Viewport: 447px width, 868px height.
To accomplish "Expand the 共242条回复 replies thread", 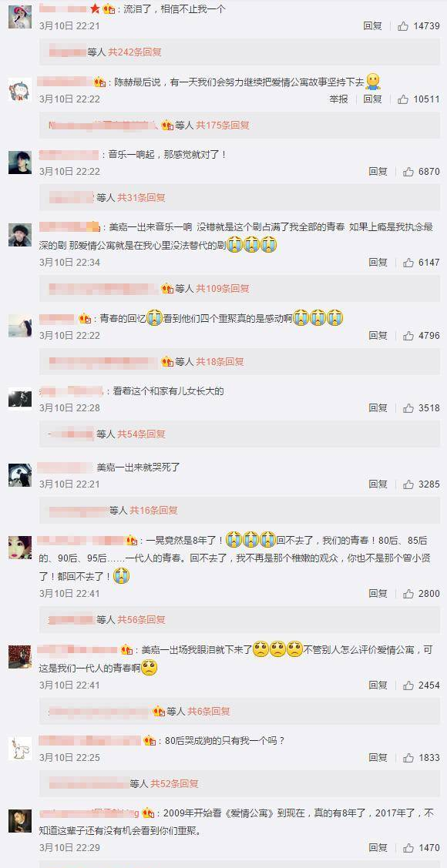I will pyautogui.click(x=135, y=52).
